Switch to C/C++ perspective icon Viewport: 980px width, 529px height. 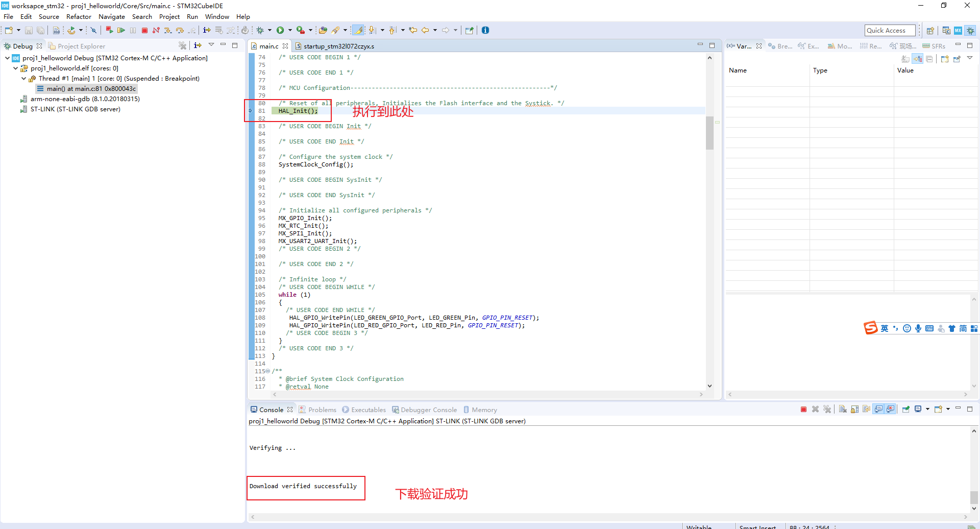point(946,31)
